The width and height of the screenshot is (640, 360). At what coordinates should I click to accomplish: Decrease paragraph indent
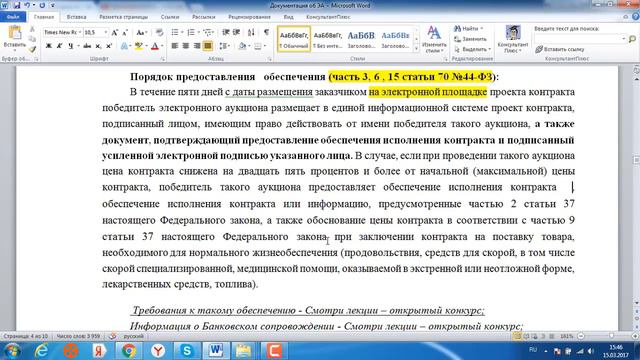coord(225,32)
